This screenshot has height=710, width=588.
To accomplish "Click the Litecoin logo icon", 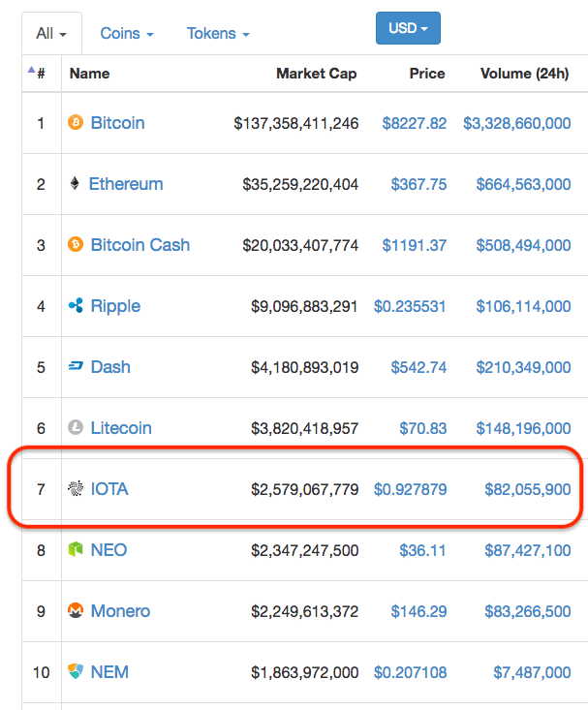I will click(x=76, y=428).
